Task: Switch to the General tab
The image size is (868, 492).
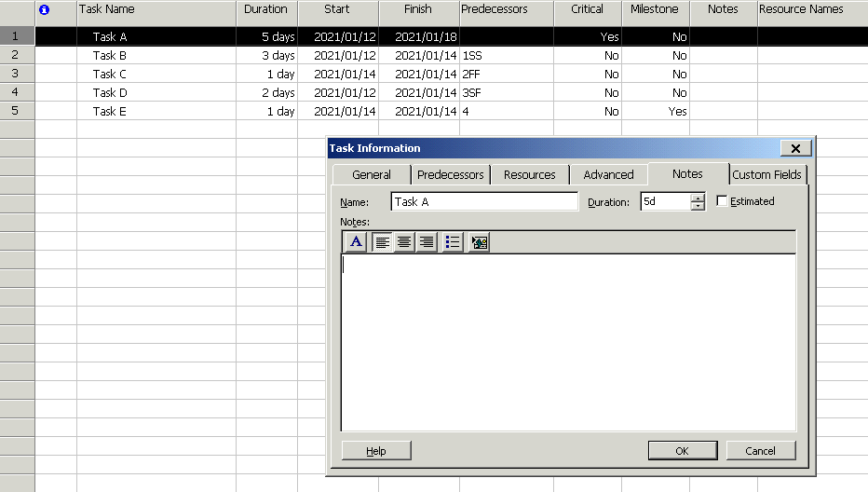Action: (372, 174)
